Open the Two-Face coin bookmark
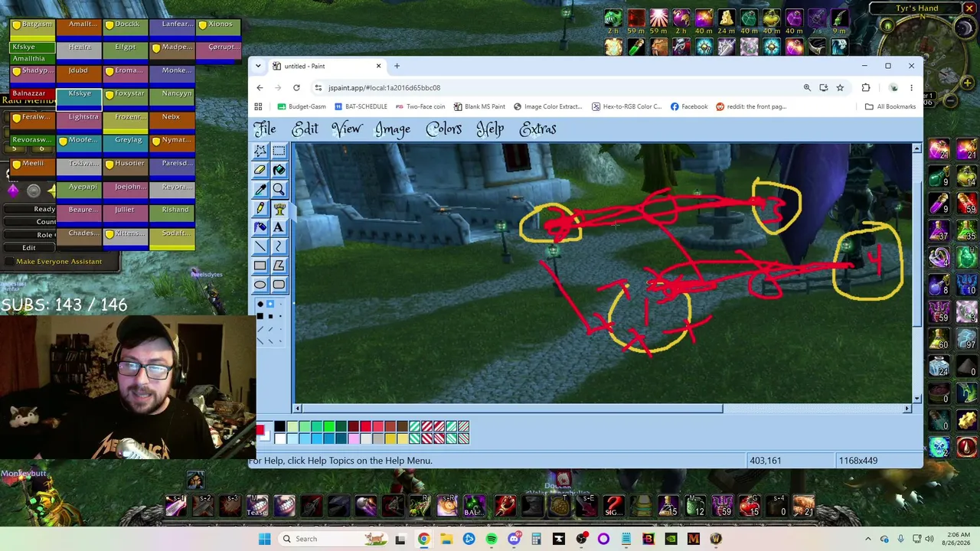Viewport: 980px width, 551px height. tap(420, 106)
